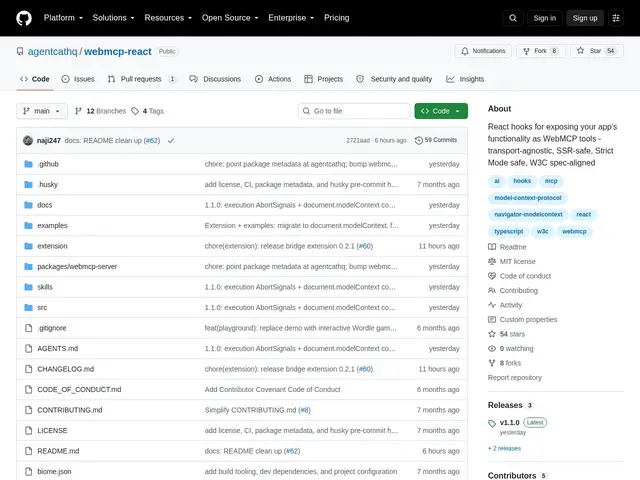Switch to the Issues tab

pyautogui.click(x=78, y=79)
